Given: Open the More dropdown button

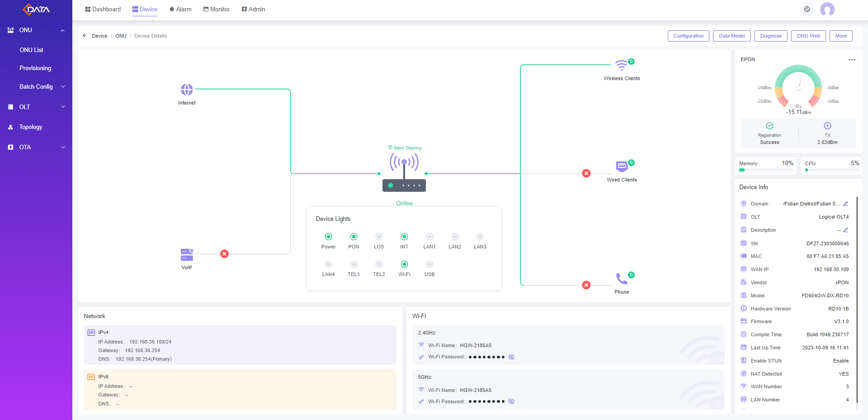Looking at the screenshot, I should 841,36.
